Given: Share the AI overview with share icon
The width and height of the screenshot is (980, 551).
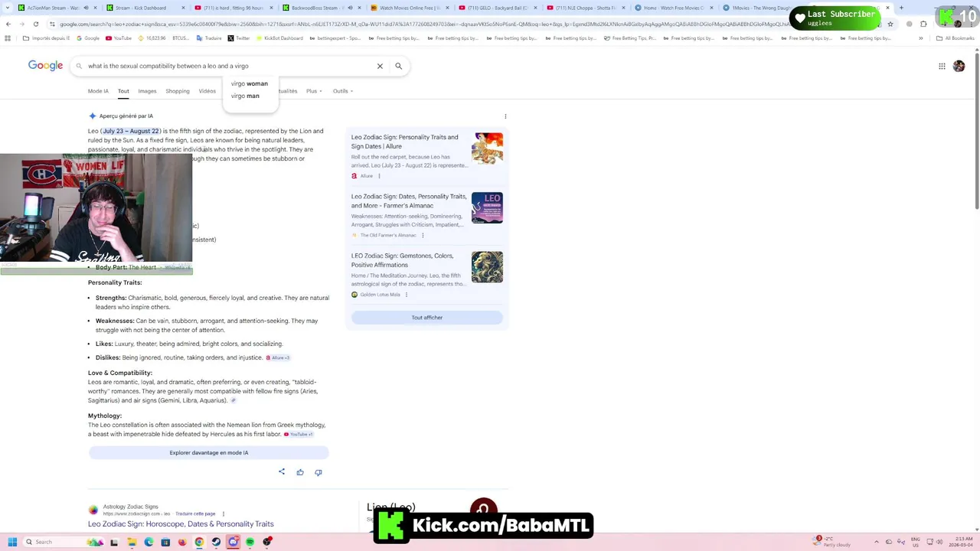Looking at the screenshot, I should pos(282,471).
